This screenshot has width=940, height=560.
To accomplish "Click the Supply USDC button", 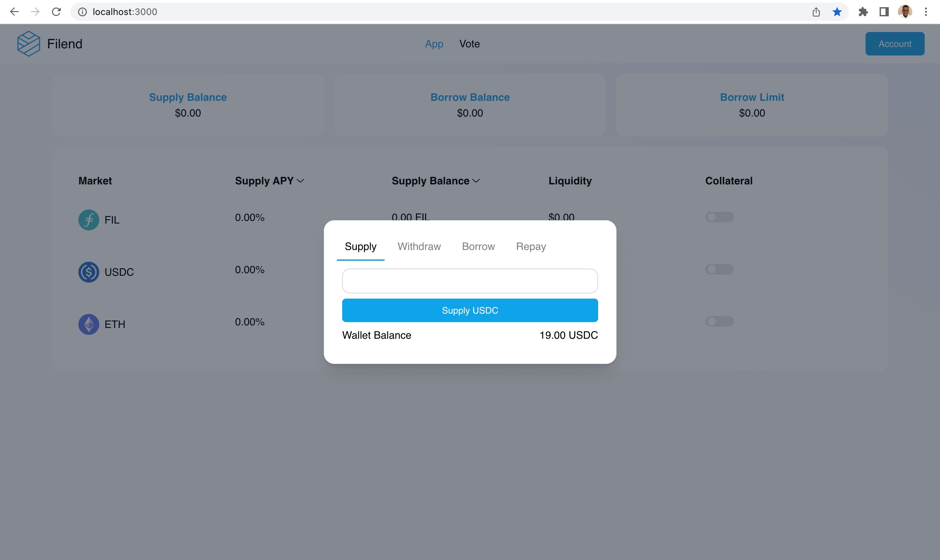I will [x=470, y=310].
